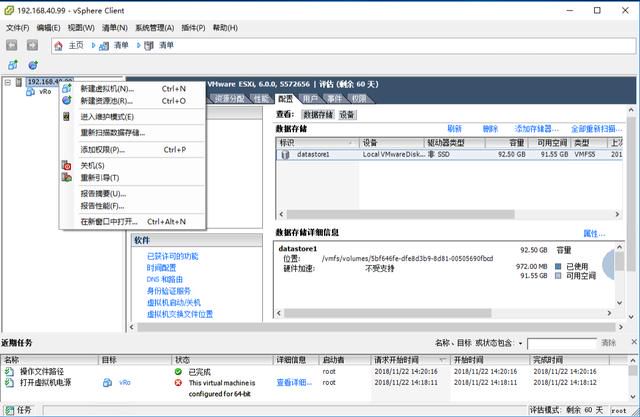Open the 系统管理(A) menu
The image size is (640, 417).
point(155,28)
